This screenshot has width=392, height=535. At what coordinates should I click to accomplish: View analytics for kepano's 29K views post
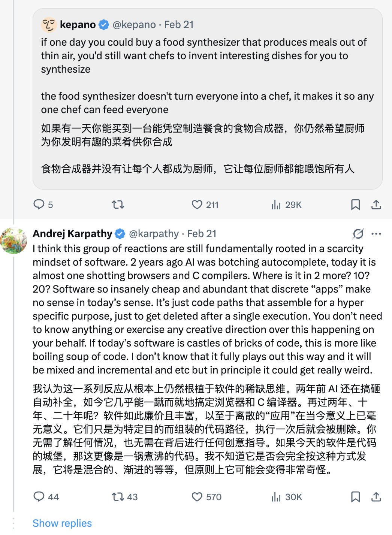point(276,205)
